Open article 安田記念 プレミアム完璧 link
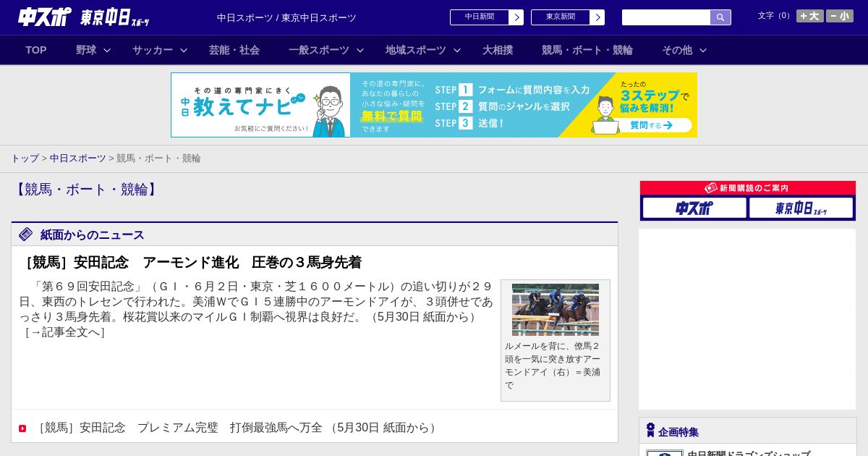Screen dimensions: 868x456 [x=236, y=428]
